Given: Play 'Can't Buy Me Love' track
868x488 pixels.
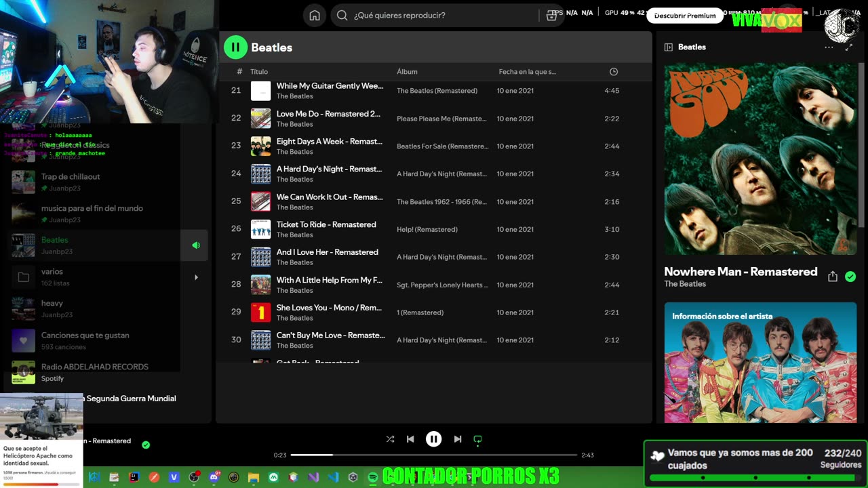Looking at the screenshot, I should pyautogui.click(x=331, y=335).
